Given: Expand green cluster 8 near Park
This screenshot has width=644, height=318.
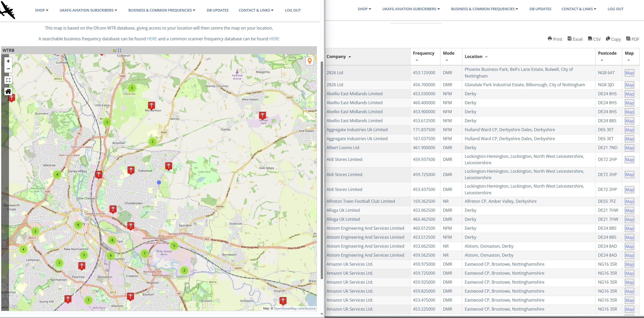Looking at the screenshot, I should click(x=112, y=240).
